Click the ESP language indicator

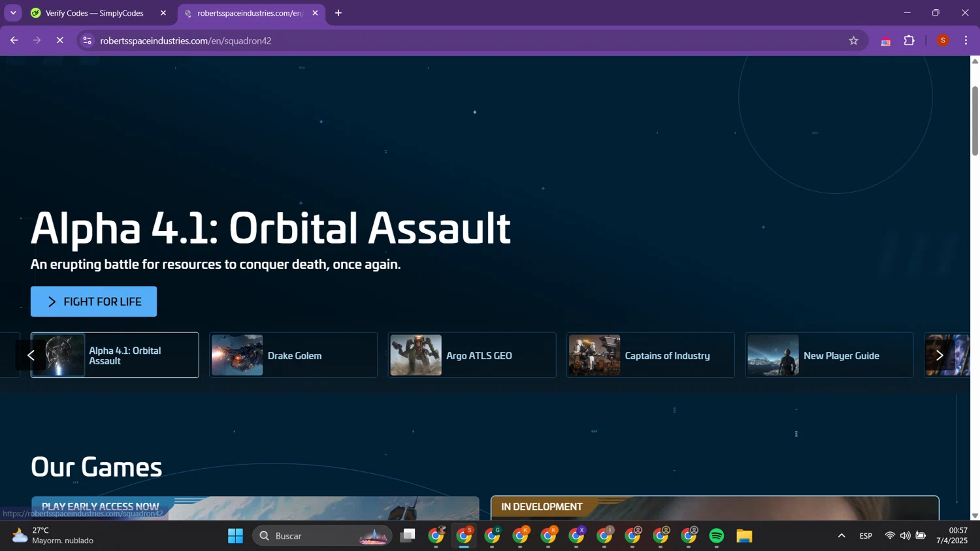(x=866, y=536)
